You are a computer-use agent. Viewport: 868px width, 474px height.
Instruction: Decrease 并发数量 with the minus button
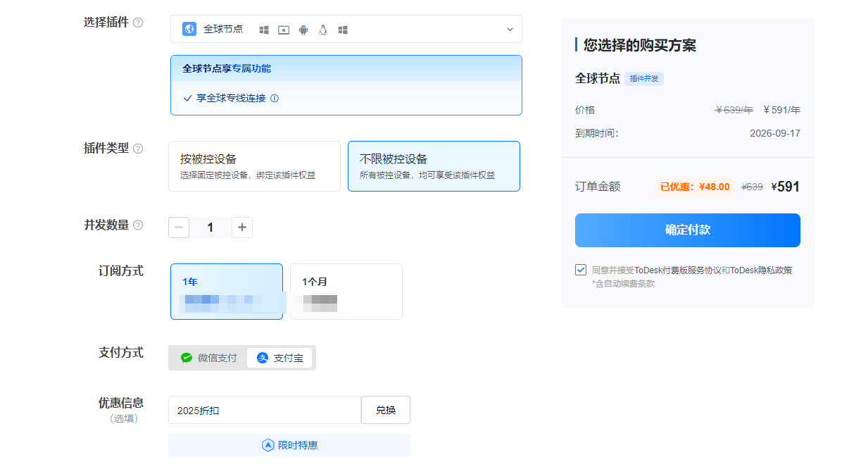(179, 227)
